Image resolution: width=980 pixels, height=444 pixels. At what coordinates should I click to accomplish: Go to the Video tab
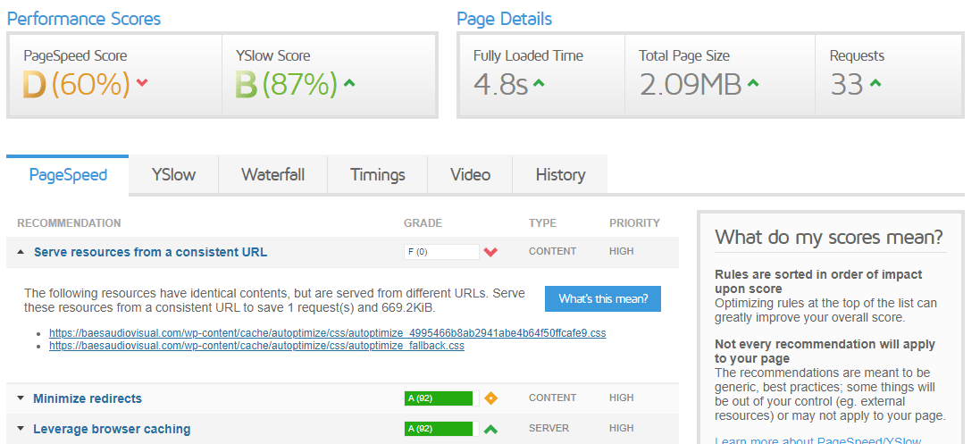tap(470, 174)
